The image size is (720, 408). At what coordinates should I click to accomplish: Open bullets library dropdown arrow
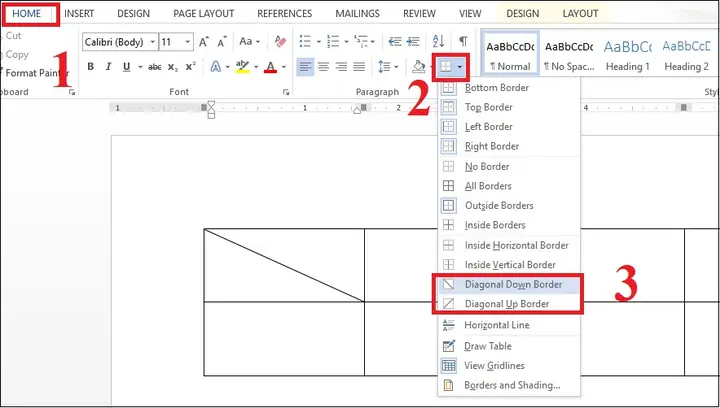[x=318, y=42]
